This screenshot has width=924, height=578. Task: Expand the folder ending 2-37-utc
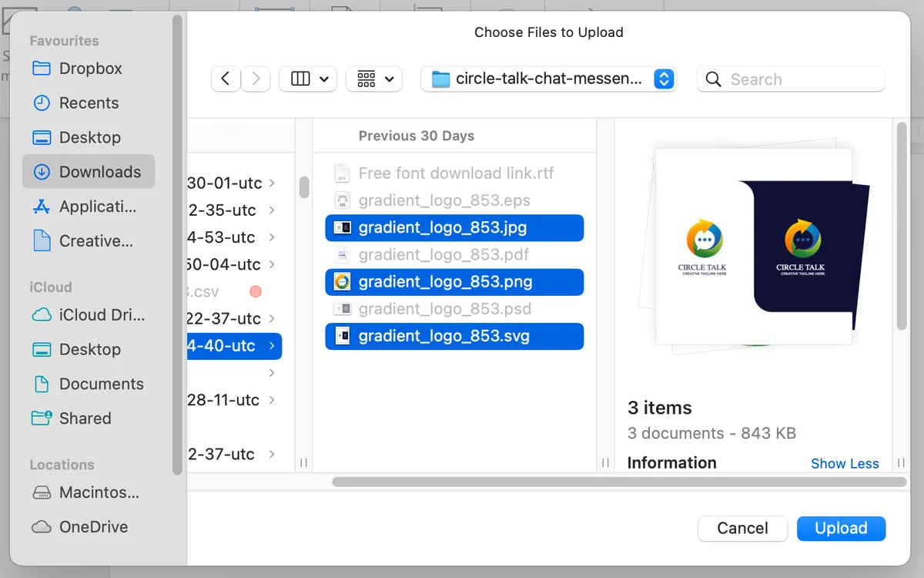coord(272,454)
